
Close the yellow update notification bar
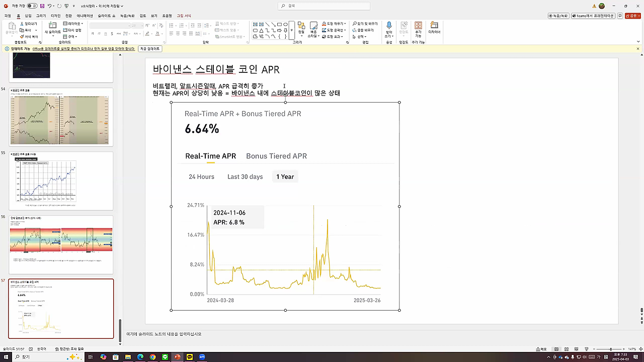[638, 49]
